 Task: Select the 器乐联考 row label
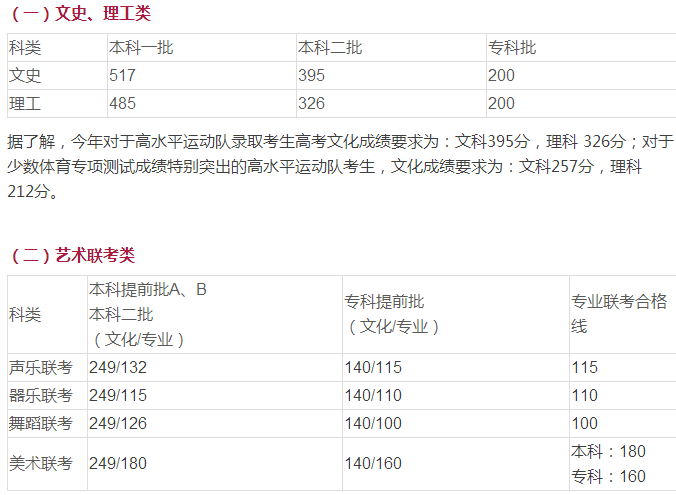coord(40,395)
